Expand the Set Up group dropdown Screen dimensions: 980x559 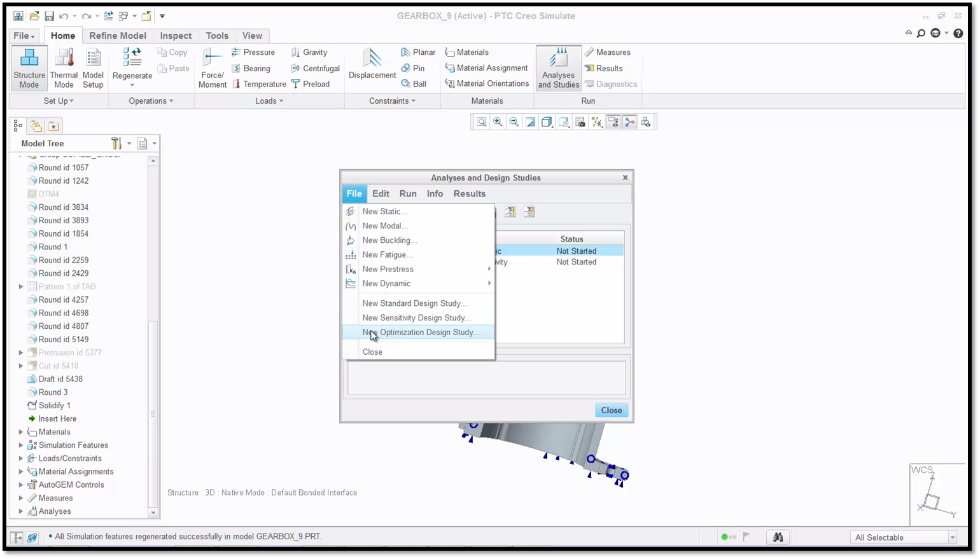coord(59,101)
